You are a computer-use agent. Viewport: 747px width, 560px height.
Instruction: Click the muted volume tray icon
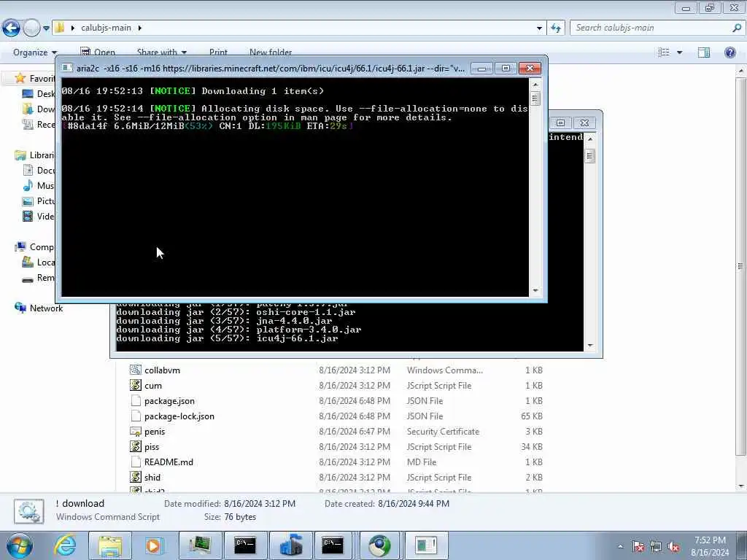coord(673,547)
